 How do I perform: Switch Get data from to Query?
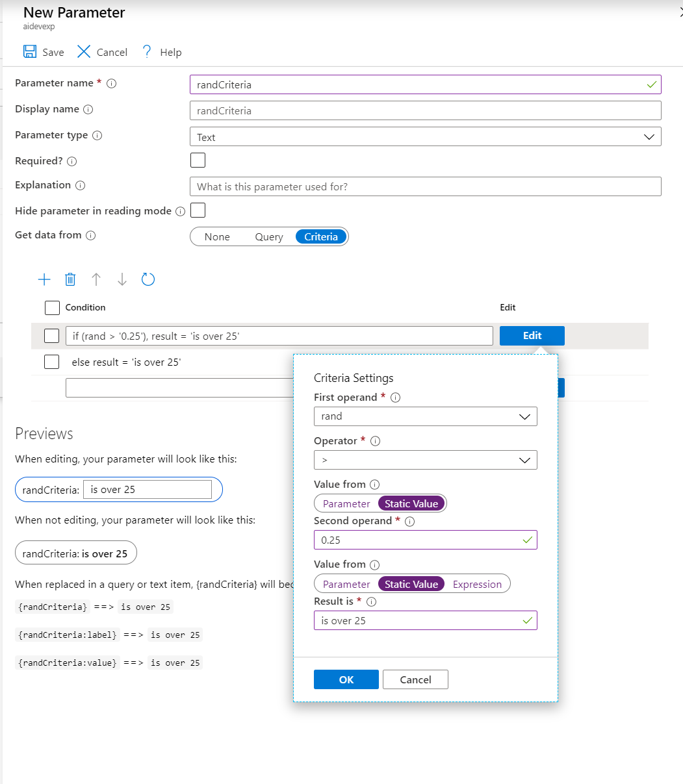point(268,237)
